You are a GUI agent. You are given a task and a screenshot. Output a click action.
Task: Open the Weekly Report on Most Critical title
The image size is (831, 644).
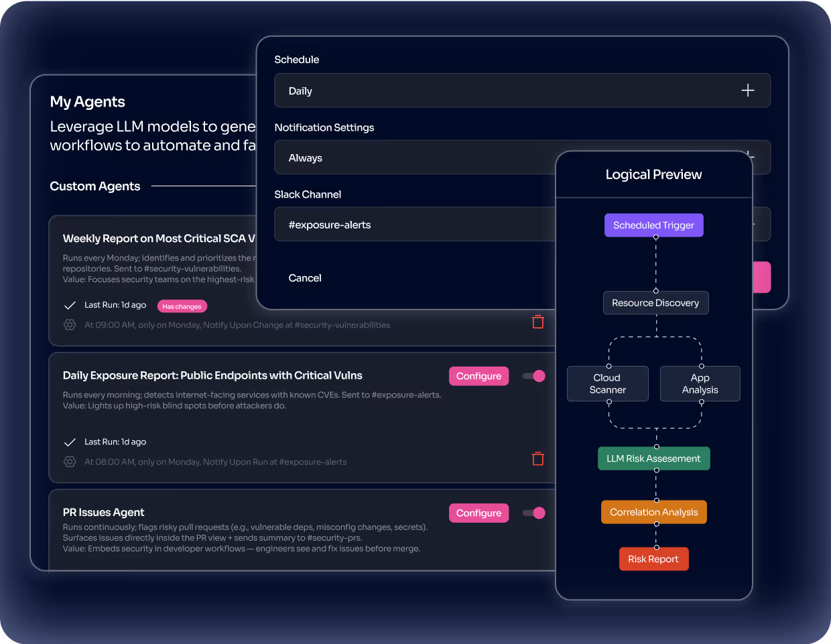[x=159, y=239]
